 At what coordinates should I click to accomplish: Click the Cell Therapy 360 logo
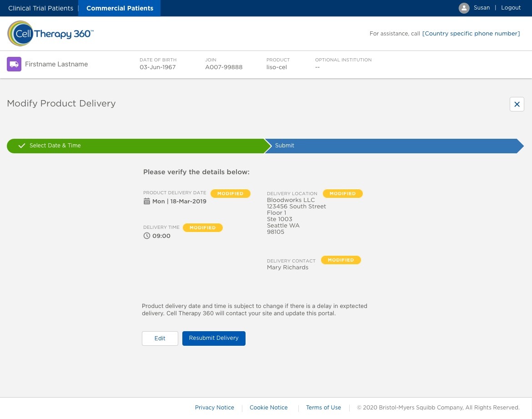pyautogui.click(x=50, y=33)
